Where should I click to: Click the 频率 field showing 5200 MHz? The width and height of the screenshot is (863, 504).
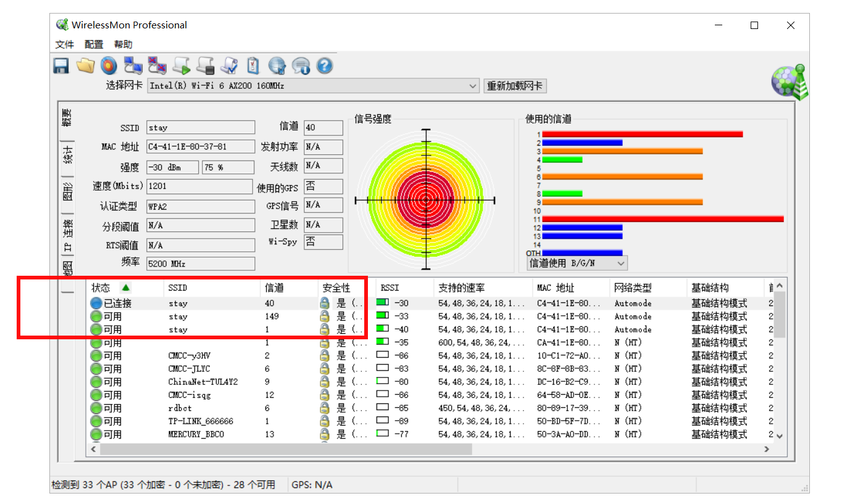[201, 263]
